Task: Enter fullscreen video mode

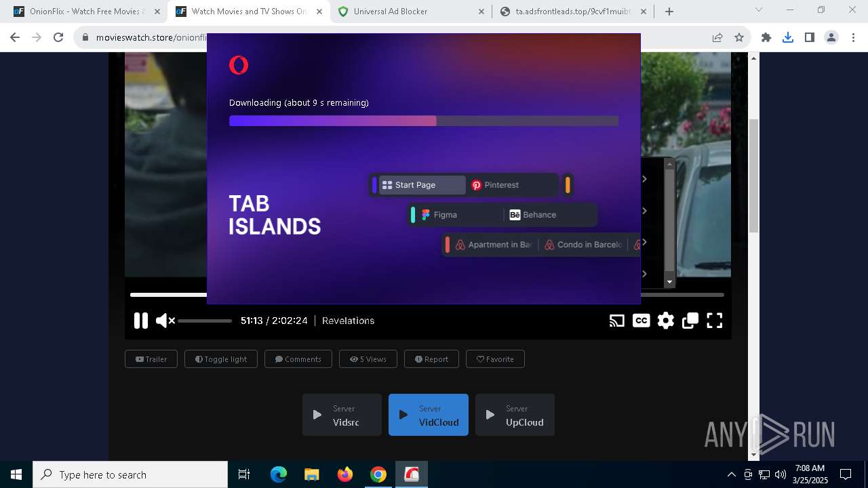Action: pyautogui.click(x=715, y=321)
